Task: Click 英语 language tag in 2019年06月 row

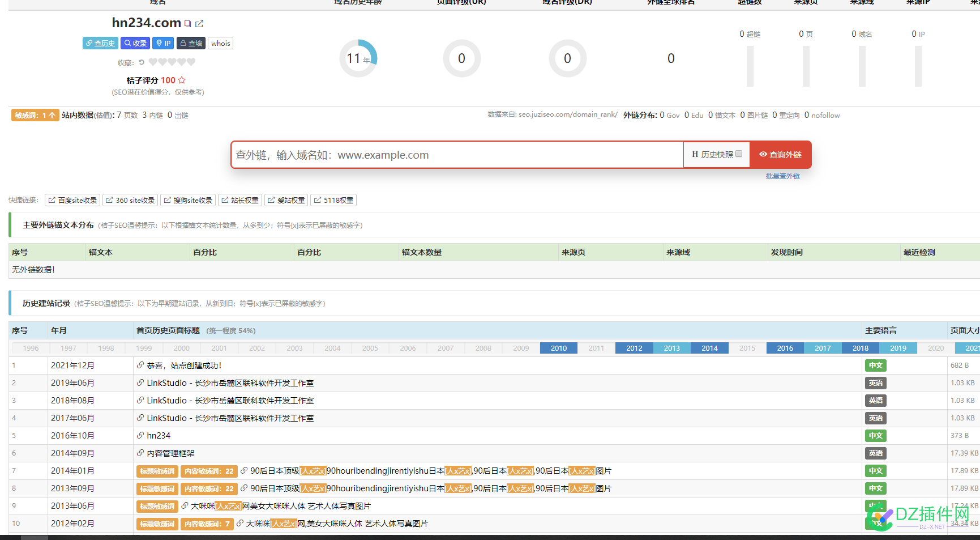Action: point(876,383)
